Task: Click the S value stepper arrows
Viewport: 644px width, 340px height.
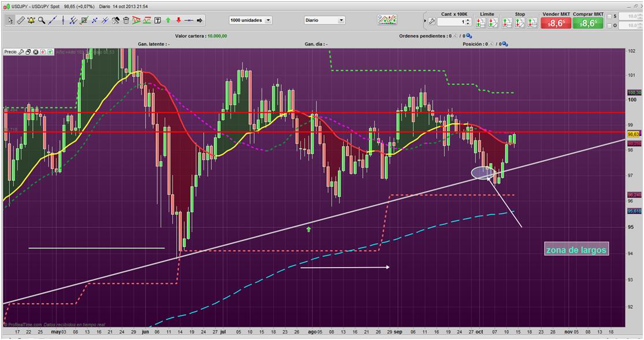Action: [639, 16]
